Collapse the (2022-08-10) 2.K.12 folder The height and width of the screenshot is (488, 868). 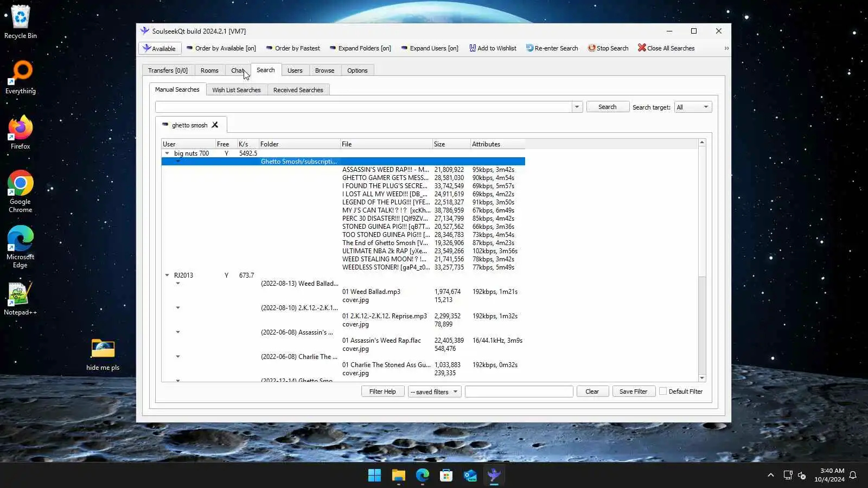(x=178, y=308)
